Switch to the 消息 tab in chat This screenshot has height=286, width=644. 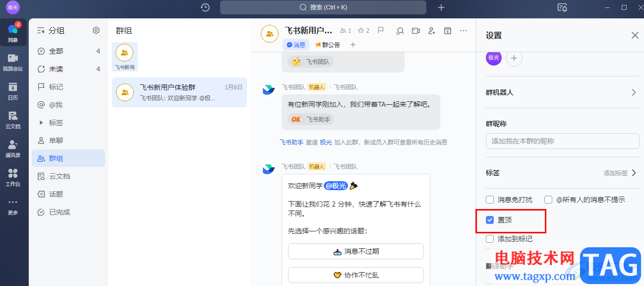click(x=296, y=45)
